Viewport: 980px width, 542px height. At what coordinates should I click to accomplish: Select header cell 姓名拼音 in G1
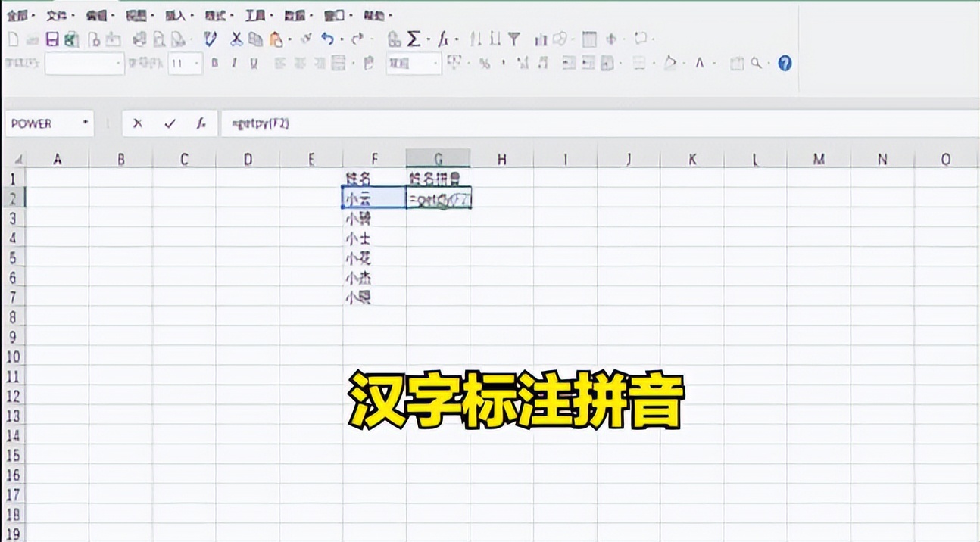[x=438, y=179]
